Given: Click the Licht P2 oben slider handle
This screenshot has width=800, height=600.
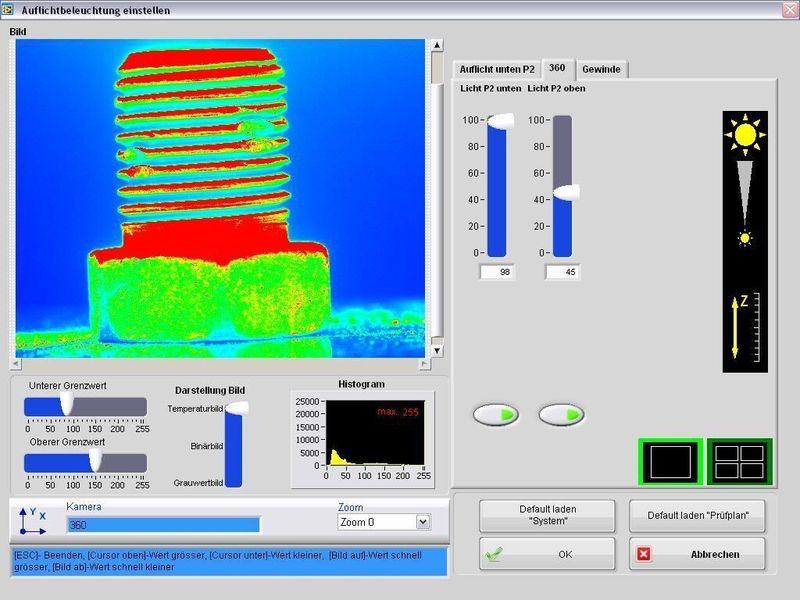Looking at the screenshot, I should (x=564, y=191).
